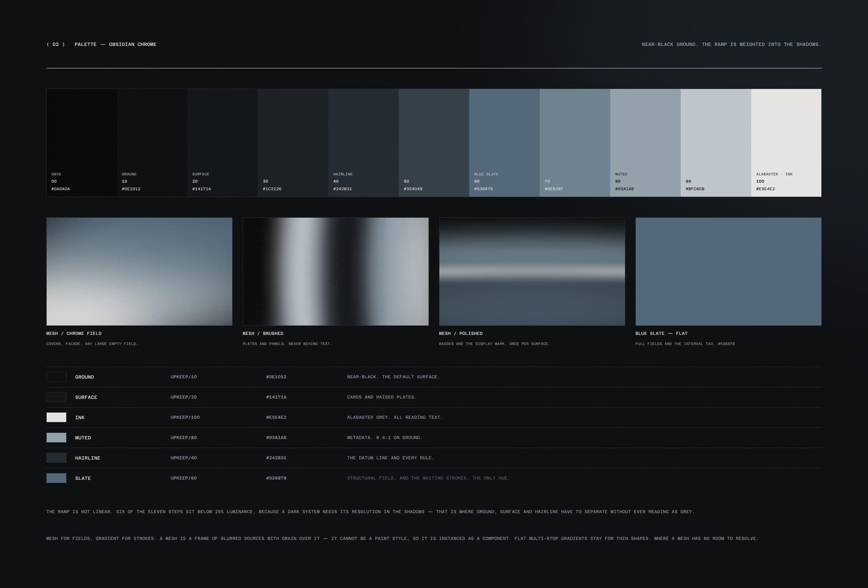Click the '( 02 )' section number
Image resolution: width=868 pixels, height=588 pixels.
point(56,44)
